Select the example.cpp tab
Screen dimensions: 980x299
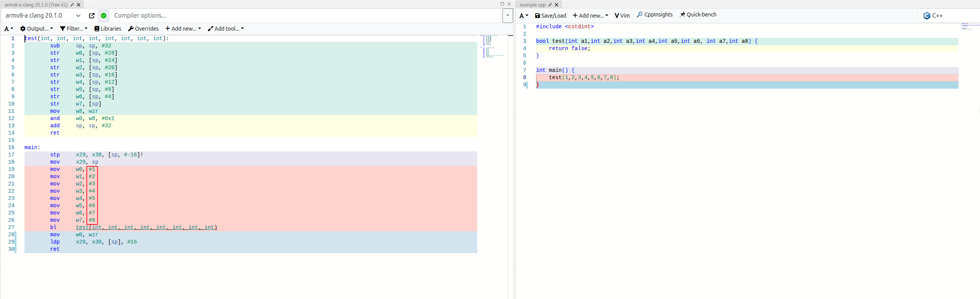(532, 5)
